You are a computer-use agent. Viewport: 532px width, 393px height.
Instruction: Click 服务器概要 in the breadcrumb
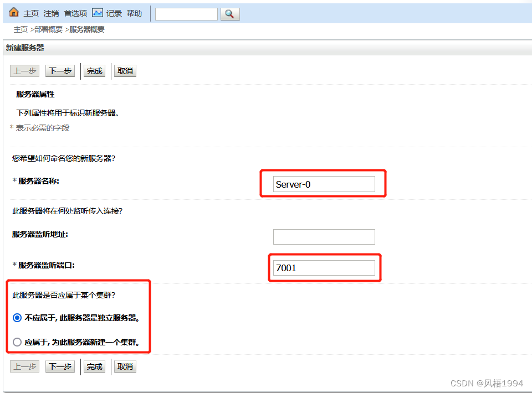[x=87, y=29]
